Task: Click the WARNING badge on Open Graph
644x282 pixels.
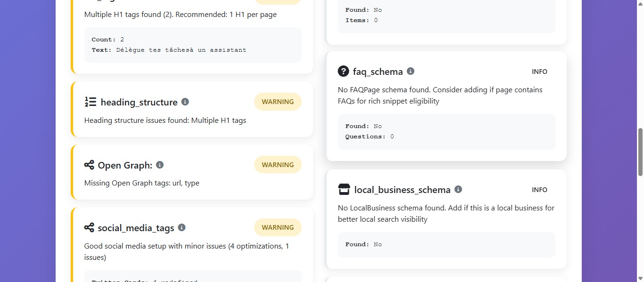Action: point(278,164)
